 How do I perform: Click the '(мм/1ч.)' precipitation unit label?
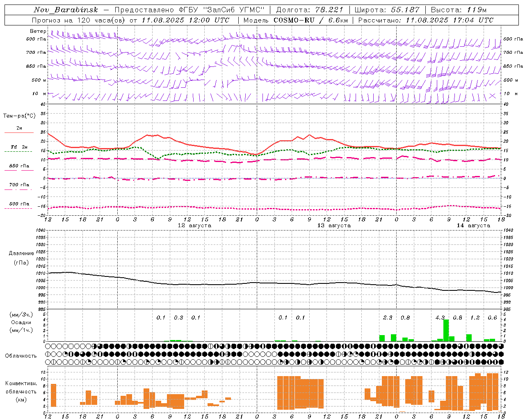tap(21, 330)
